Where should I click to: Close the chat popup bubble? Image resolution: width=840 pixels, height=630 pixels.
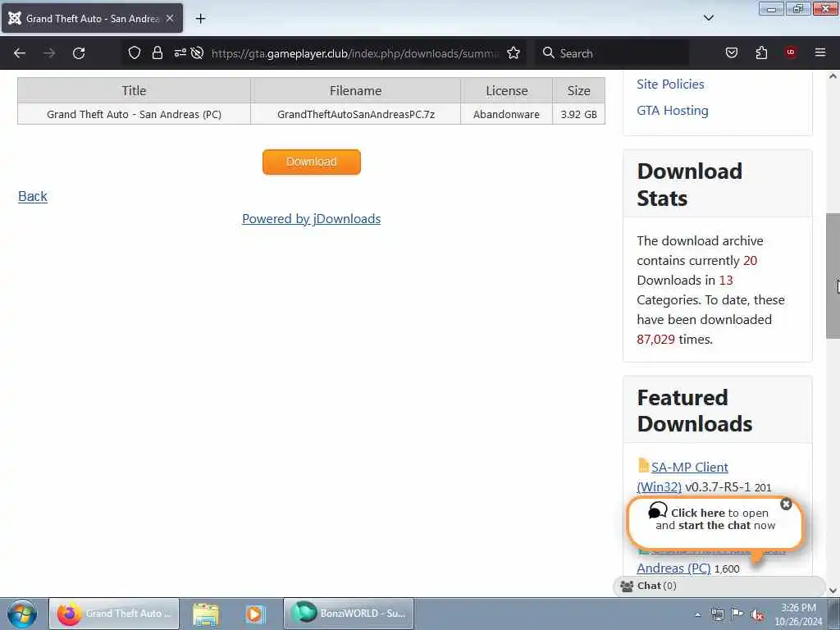(x=786, y=504)
